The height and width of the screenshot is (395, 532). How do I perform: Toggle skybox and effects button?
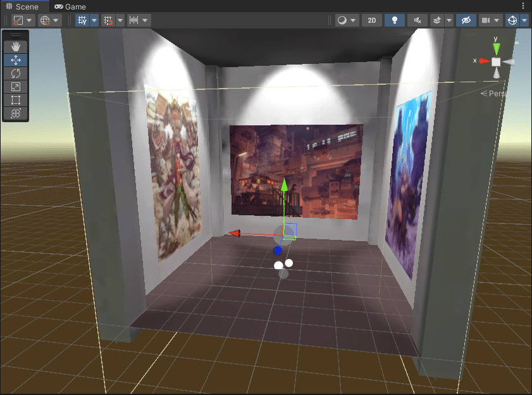tap(437, 20)
